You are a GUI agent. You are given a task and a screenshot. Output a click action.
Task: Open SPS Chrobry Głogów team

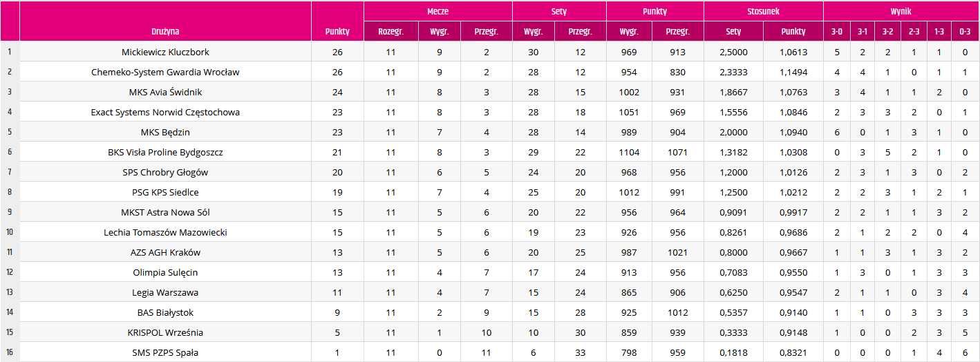(x=165, y=172)
